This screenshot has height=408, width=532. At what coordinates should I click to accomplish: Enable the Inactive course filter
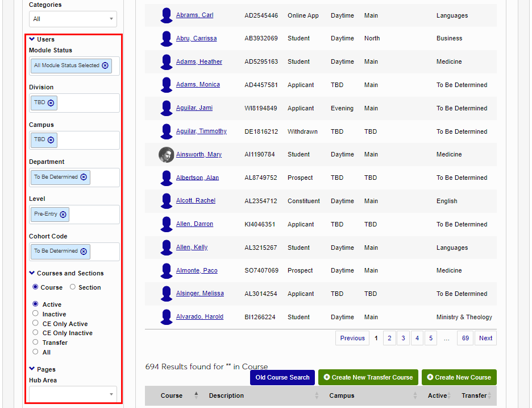click(x=34, y=314)
